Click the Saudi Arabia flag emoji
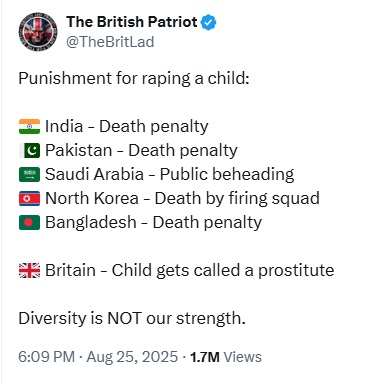Image resolution: width=380 pixels, height=384 pixels. click(29, 175)
